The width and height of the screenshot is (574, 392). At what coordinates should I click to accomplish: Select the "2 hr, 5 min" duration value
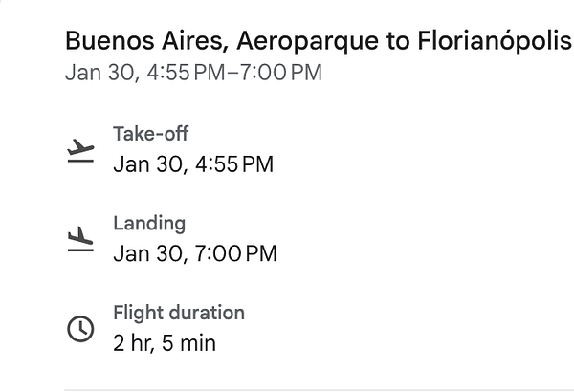[165, 342]
